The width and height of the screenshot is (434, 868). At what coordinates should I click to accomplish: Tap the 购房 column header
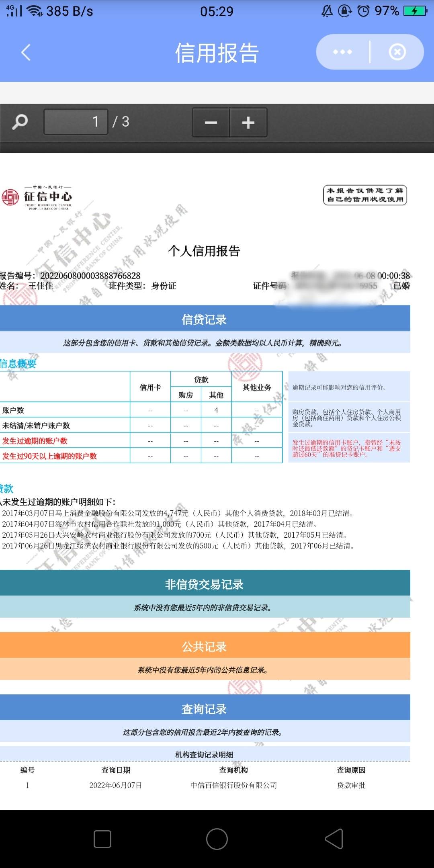(x=186, y=395)
